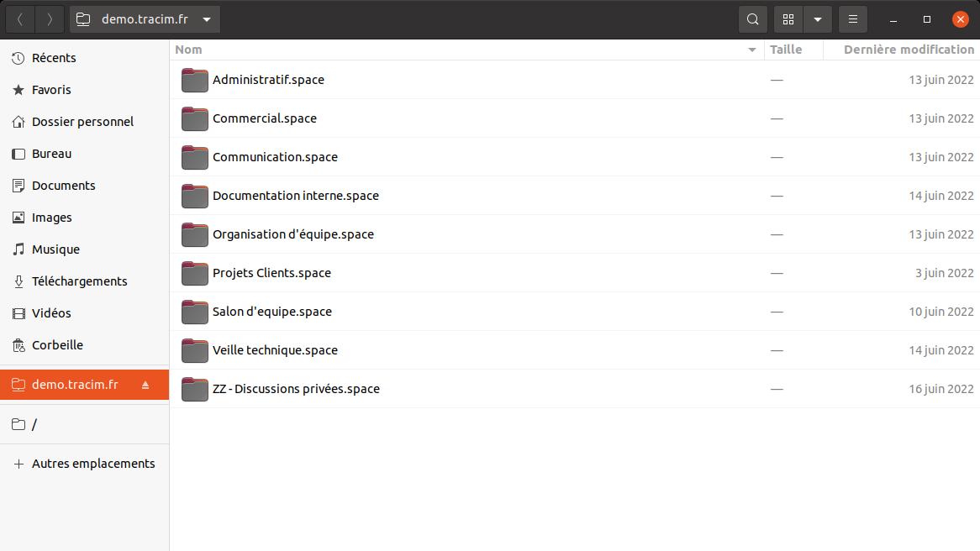Select the Projets Clients.space folder
Viewport: 980px width, 551px height.
coord(271,273)
